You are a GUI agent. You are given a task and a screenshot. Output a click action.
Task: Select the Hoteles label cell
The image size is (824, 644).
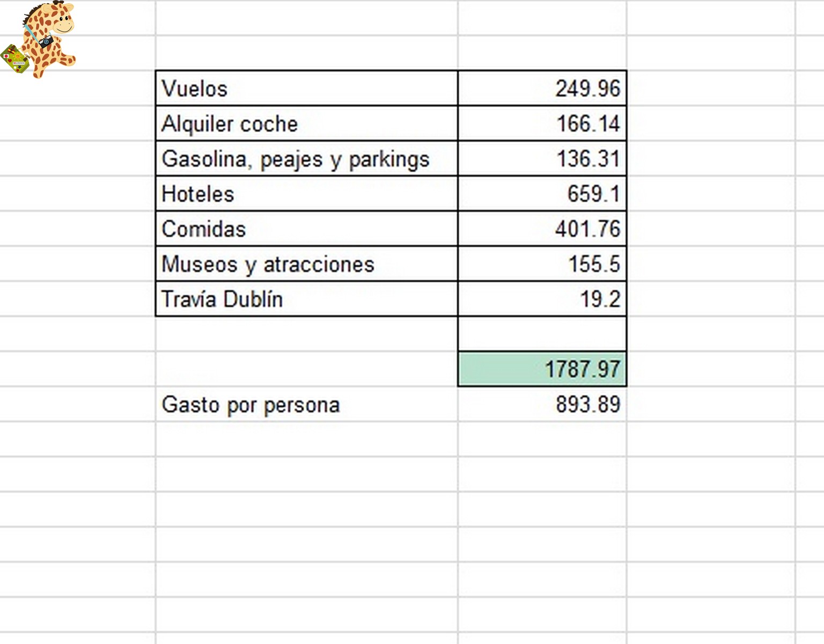click(x=306, y=194)
